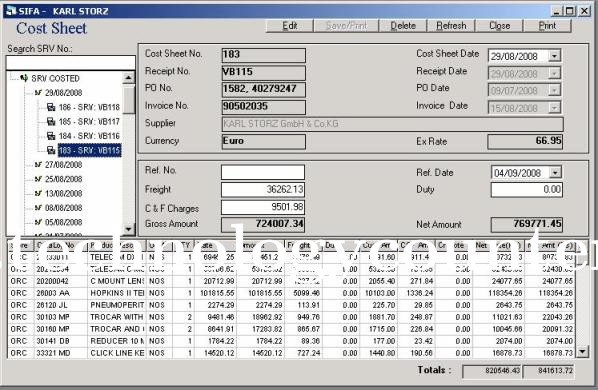Click the PO No. field
Viewport: 598px width, 390px height.
264,90
